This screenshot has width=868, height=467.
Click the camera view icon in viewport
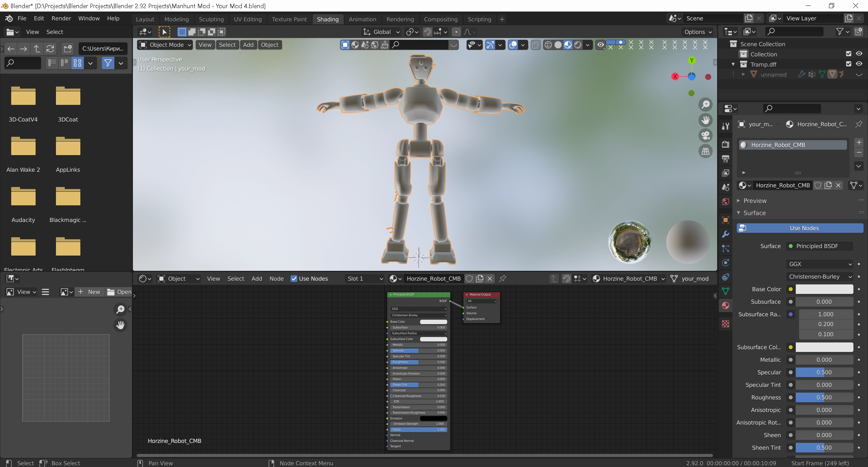pos(706,136)
